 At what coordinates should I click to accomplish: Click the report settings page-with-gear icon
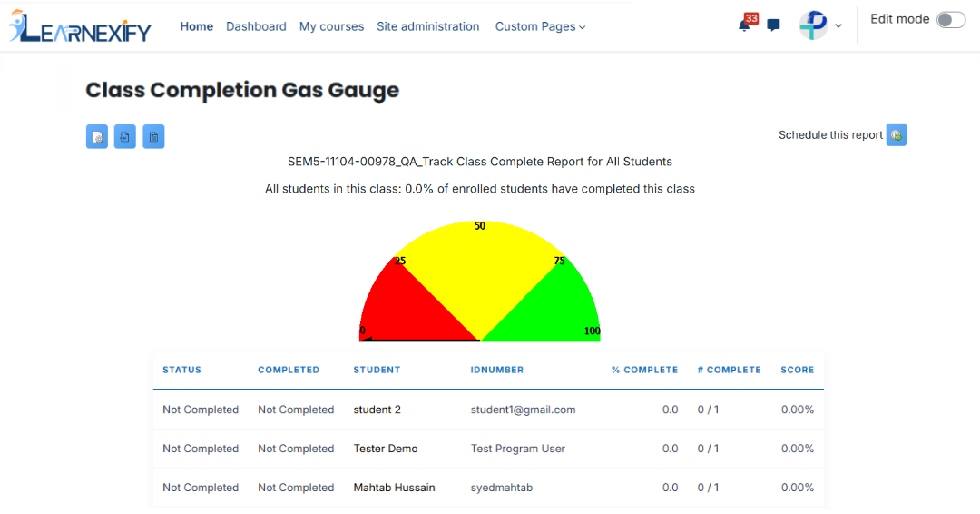tap(97, 137)
